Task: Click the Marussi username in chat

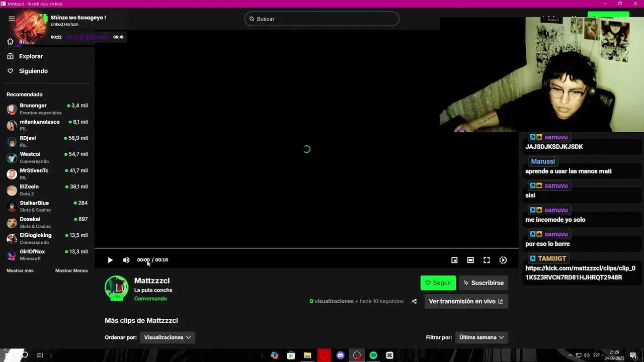Action: (x=543, y=161)
